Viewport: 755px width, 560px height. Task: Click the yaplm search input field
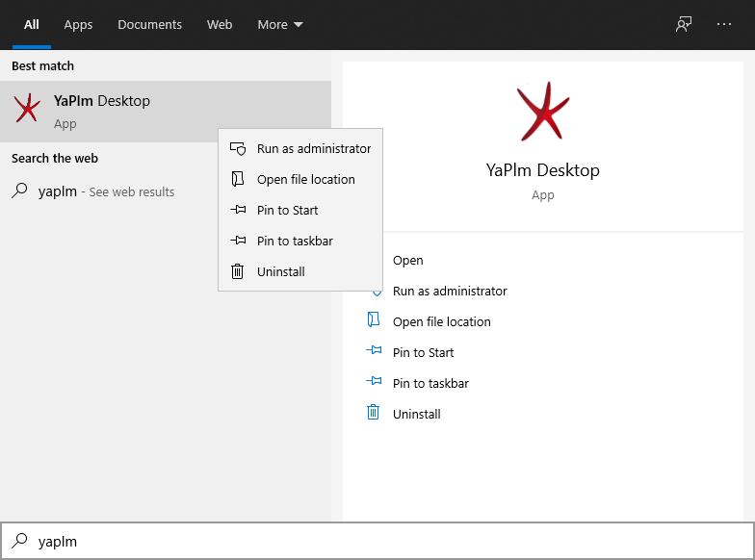(x=377, y=541)
